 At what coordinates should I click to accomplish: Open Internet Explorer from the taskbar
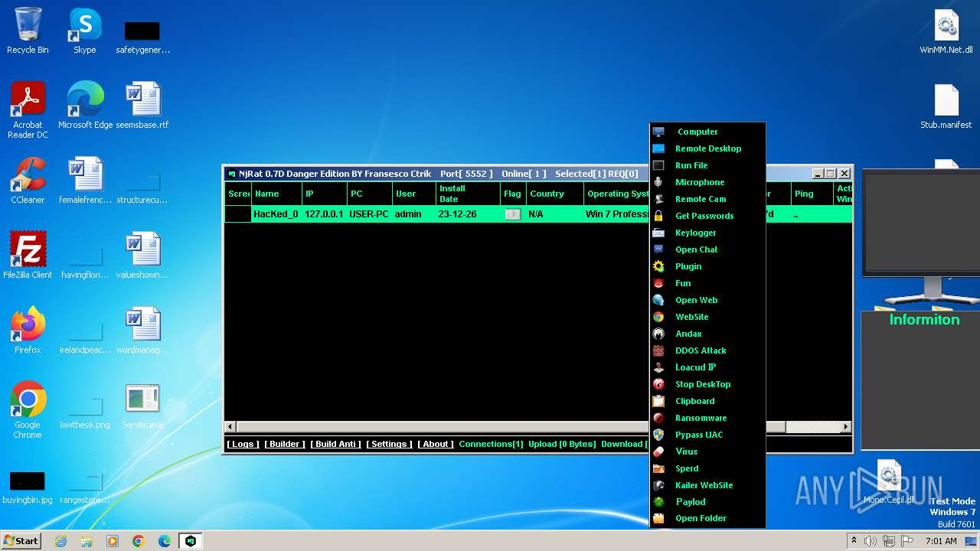[60, 541]
